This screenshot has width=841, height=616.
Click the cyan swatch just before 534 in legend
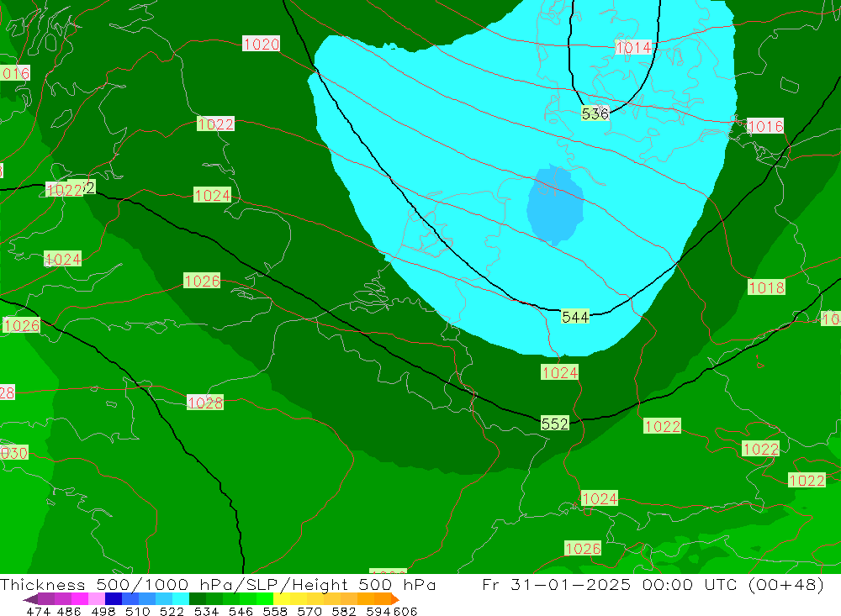click(x=181, y=599)
